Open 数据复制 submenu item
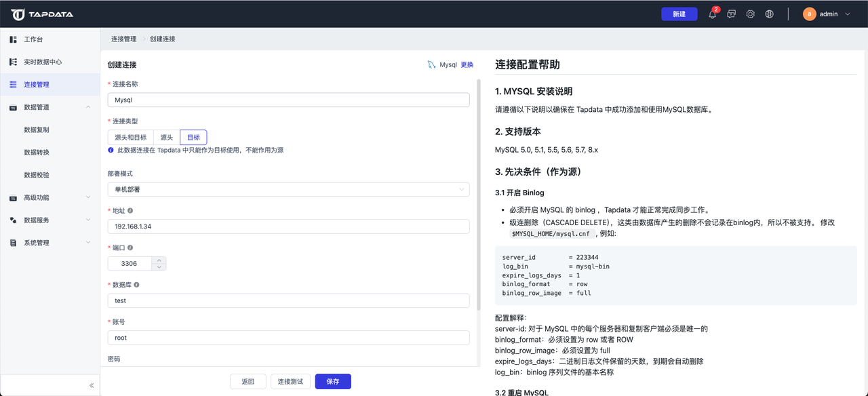868x396 pixels. click(x=50, y=130)
